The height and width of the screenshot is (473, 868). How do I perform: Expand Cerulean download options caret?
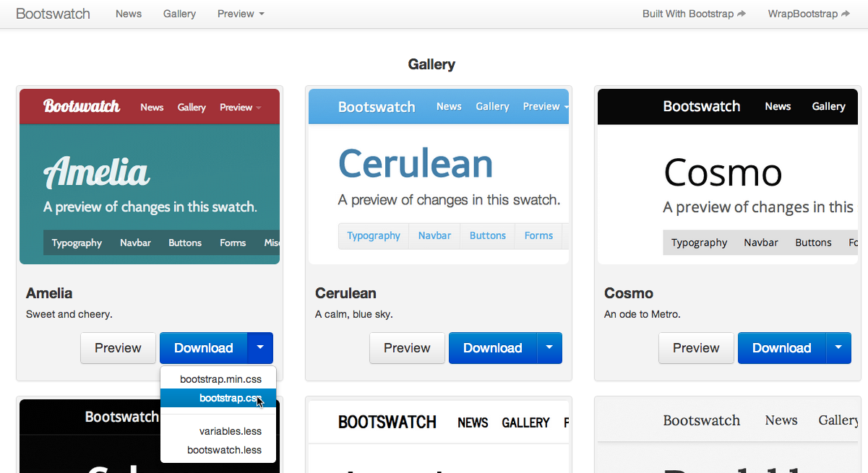pyautogui.click(x=549, y=348)
